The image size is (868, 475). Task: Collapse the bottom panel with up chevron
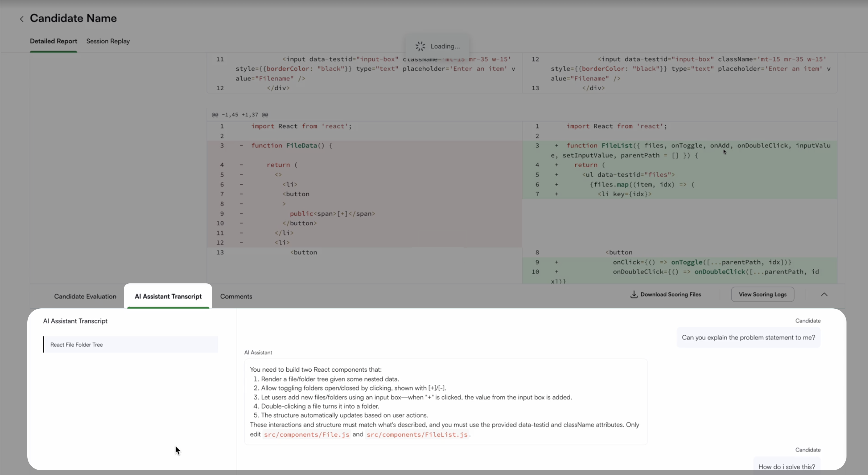tap(824, 295)
